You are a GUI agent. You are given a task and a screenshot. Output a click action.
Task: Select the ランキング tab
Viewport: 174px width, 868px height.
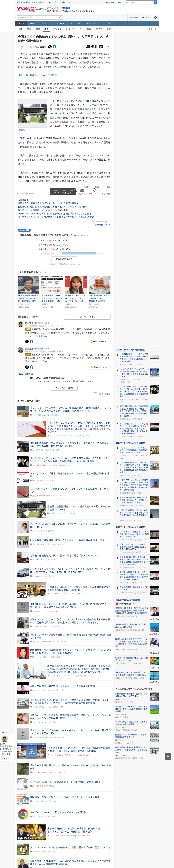point(109,24)
